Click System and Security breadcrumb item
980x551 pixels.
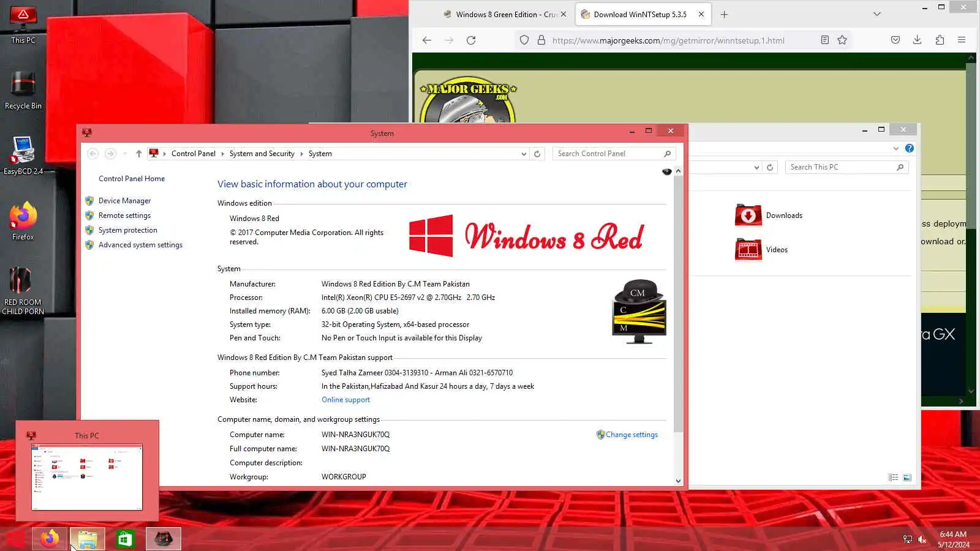(262, 154)
